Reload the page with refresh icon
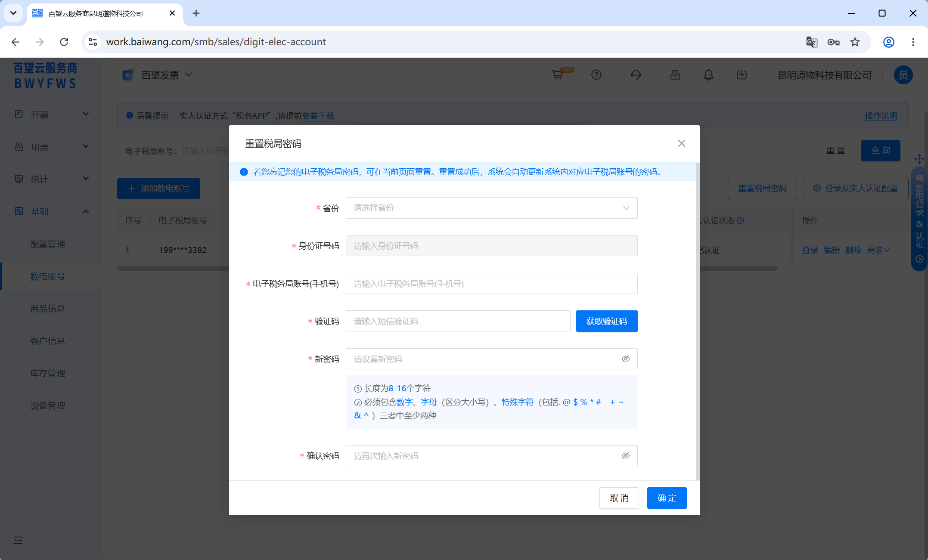 (64, 42)
